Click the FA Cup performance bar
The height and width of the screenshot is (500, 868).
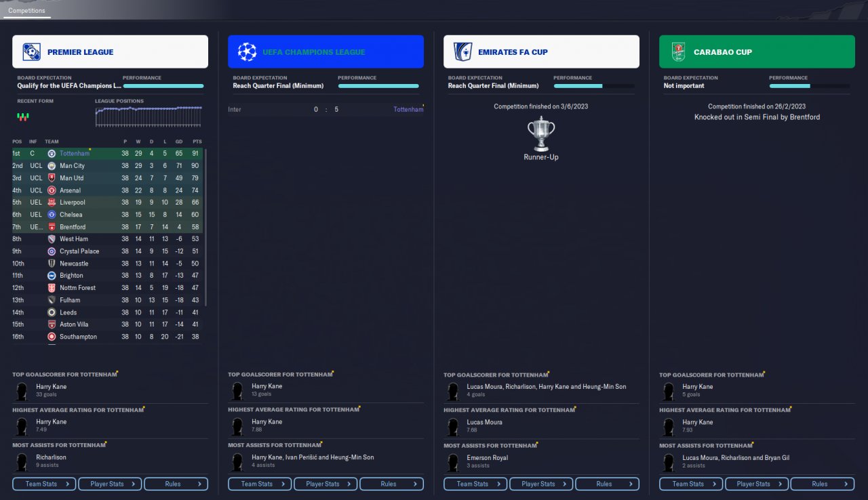click(x=594, y=86)
